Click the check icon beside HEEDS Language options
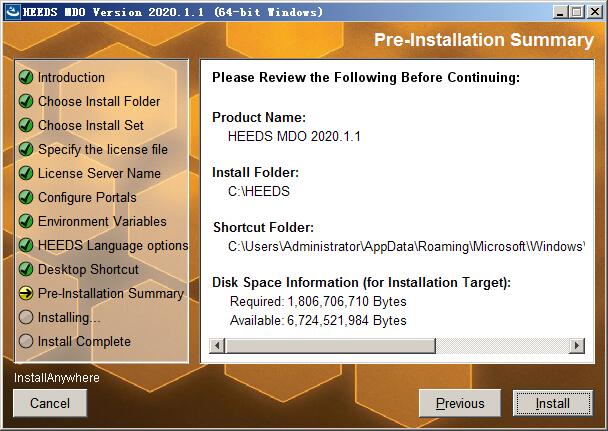 pos(26,245)
